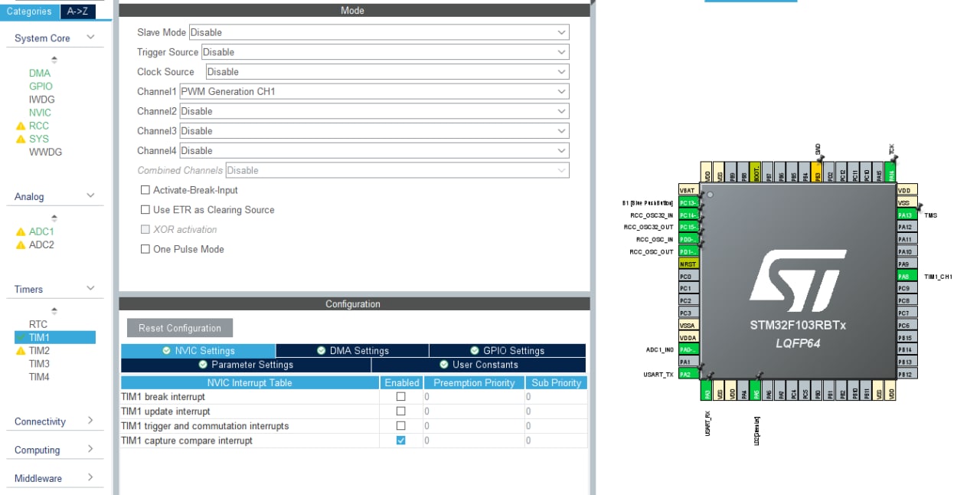Select NVIC in System Core list
Viewport: 980px width, 495px height.
pyautogui.click(x=40, y=113)
